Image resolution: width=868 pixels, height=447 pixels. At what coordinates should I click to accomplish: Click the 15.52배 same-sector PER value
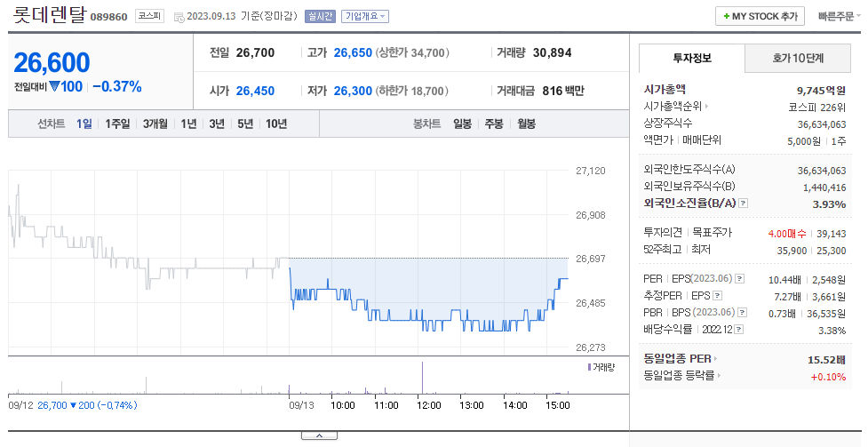point(826,360)
